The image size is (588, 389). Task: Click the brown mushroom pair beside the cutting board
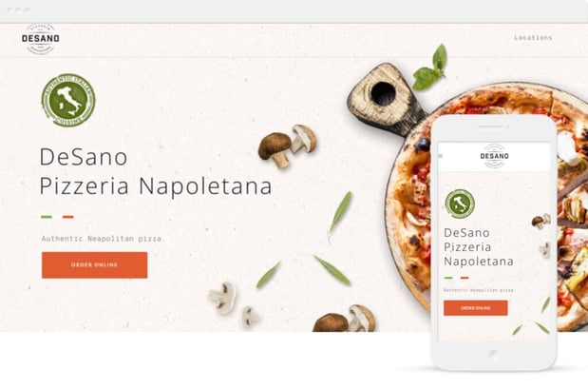[287, 146]
